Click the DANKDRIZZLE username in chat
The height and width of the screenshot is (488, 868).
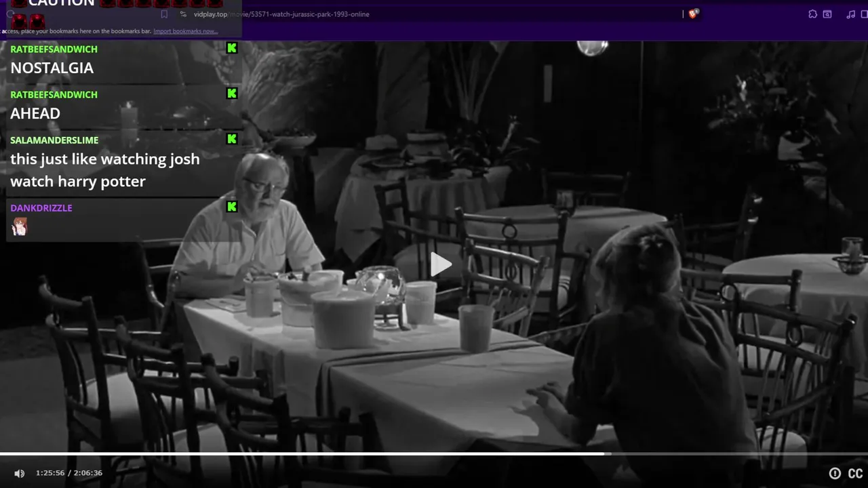[x=41, y=207]
